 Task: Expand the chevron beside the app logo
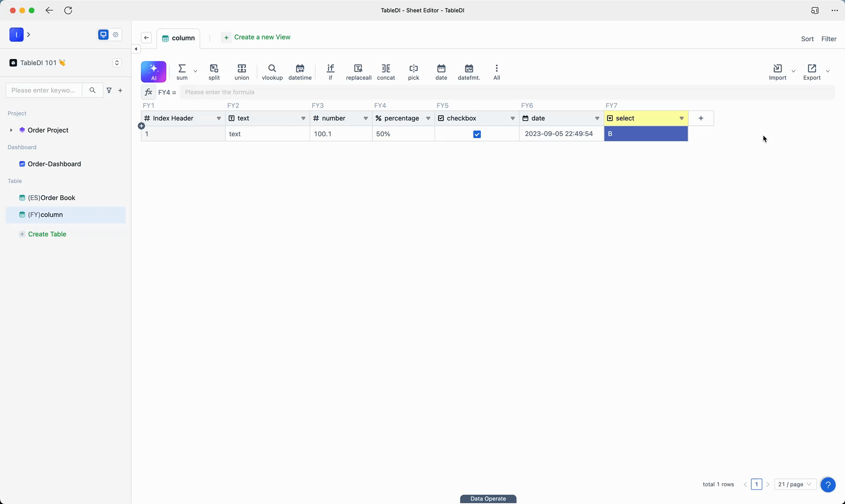point(29,34)
